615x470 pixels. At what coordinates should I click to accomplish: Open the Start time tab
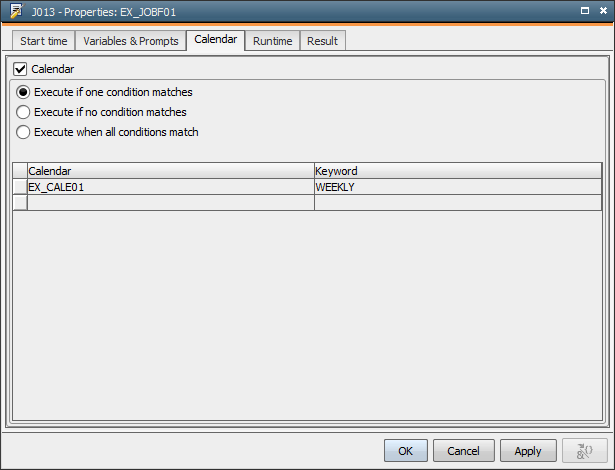[44, 41]
